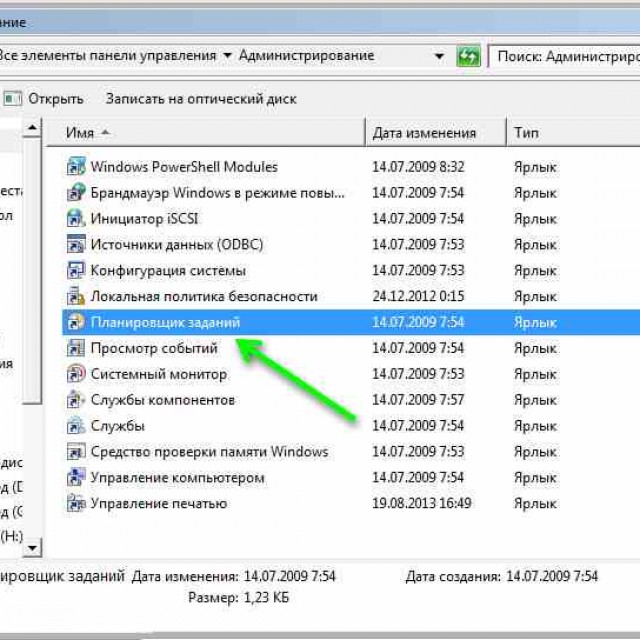Select the Просмотр событий name
Image resolution: width=640 pixels, height=640 pixels.
[154, 348]
